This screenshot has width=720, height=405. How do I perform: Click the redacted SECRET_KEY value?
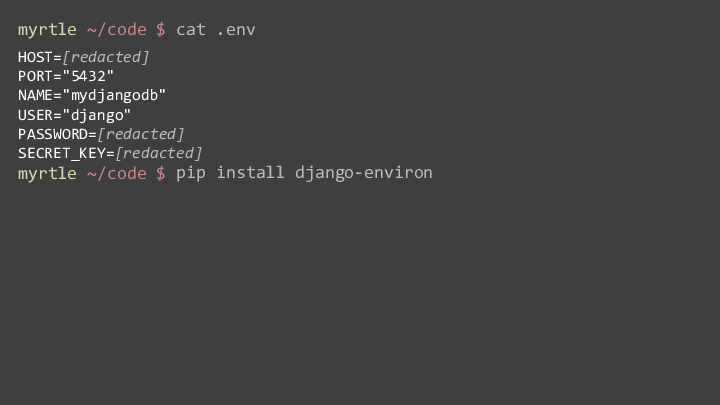[x=158, y=153]
